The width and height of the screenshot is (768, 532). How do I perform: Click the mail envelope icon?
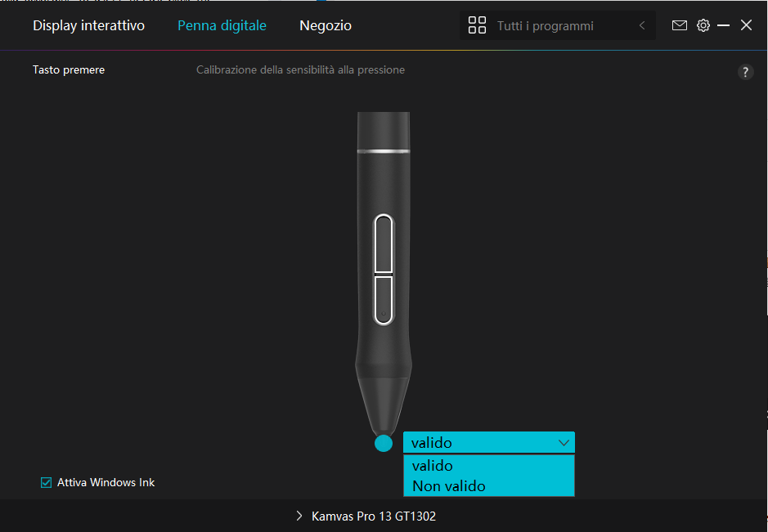(679, 25)
